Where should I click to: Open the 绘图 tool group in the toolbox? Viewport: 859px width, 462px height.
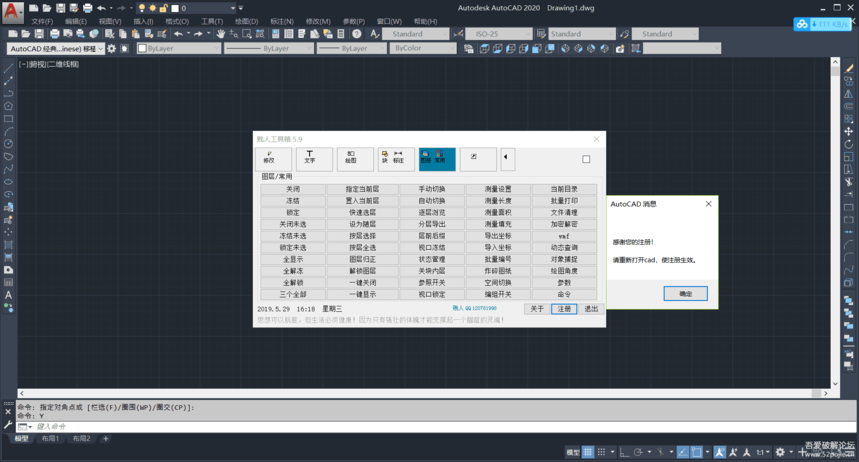pos(355,159)
